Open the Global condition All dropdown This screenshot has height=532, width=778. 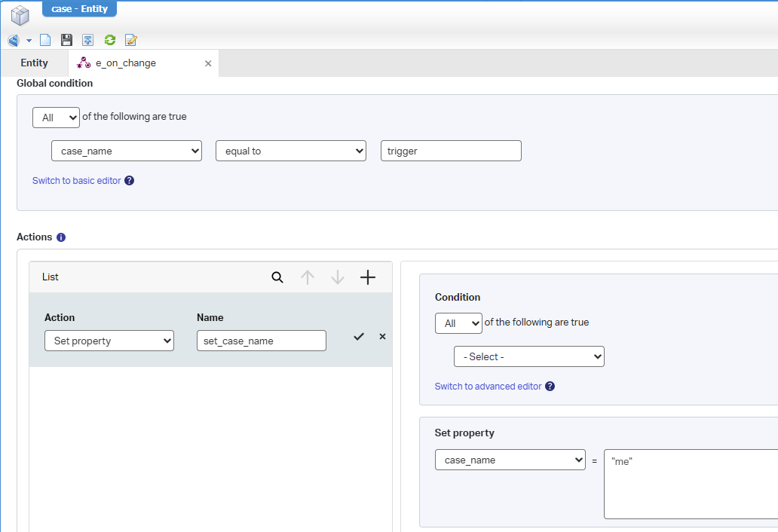[56, 118]
